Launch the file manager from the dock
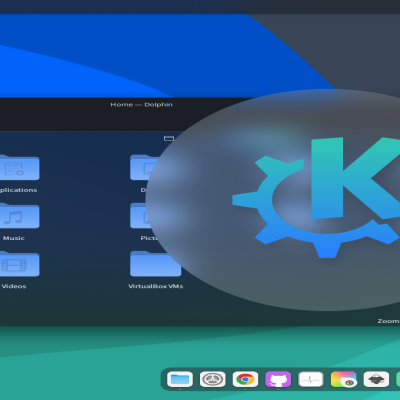This screenshot has width=400, height=400. pos(180,379)
